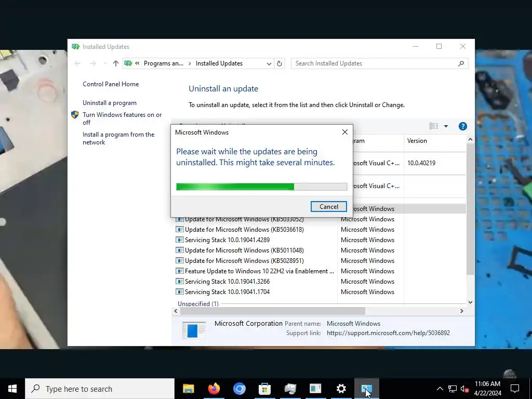532x399 pixels.
Task: Open help with the blue question icon
Action: (x=462, y=126)
